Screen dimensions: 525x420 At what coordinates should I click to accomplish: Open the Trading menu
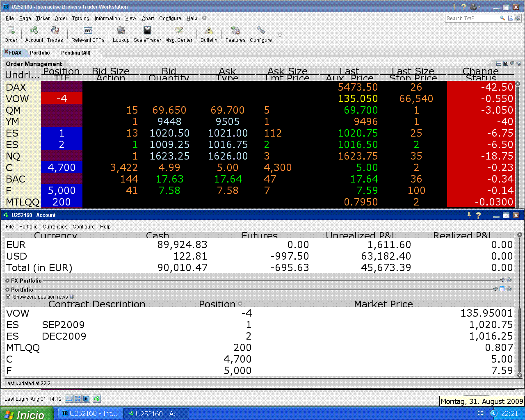click(x=80, y=18)
